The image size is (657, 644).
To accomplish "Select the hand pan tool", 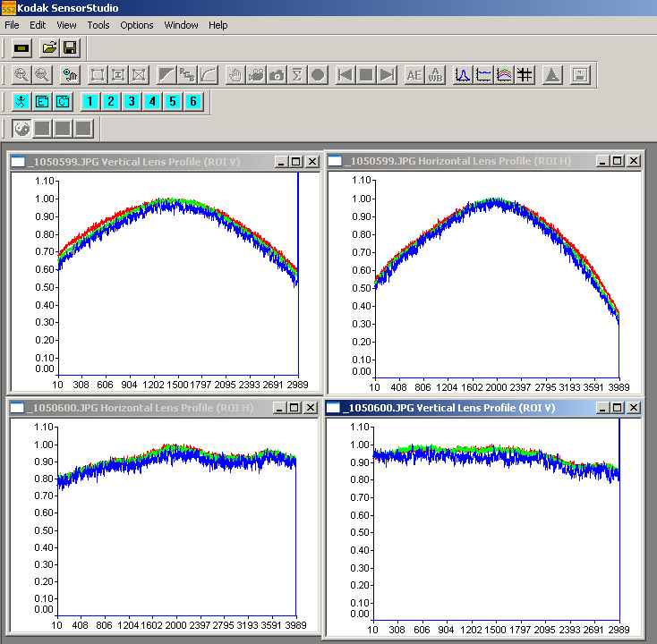I will 235,75.
